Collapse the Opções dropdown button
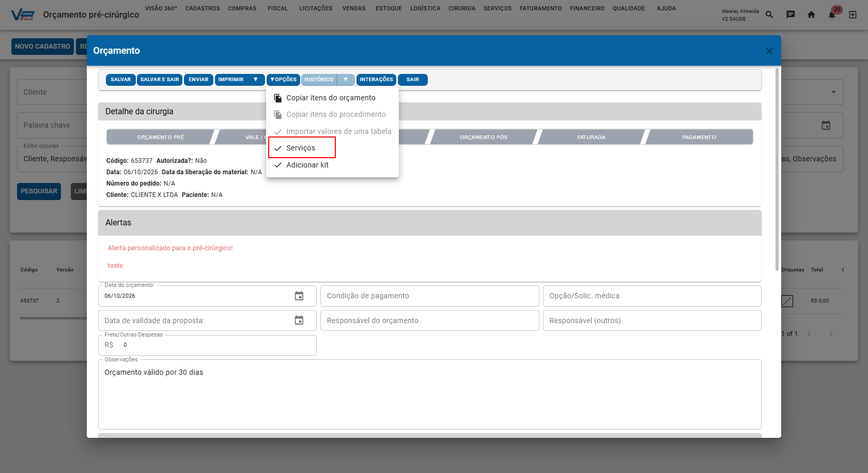 coord(283,80)
